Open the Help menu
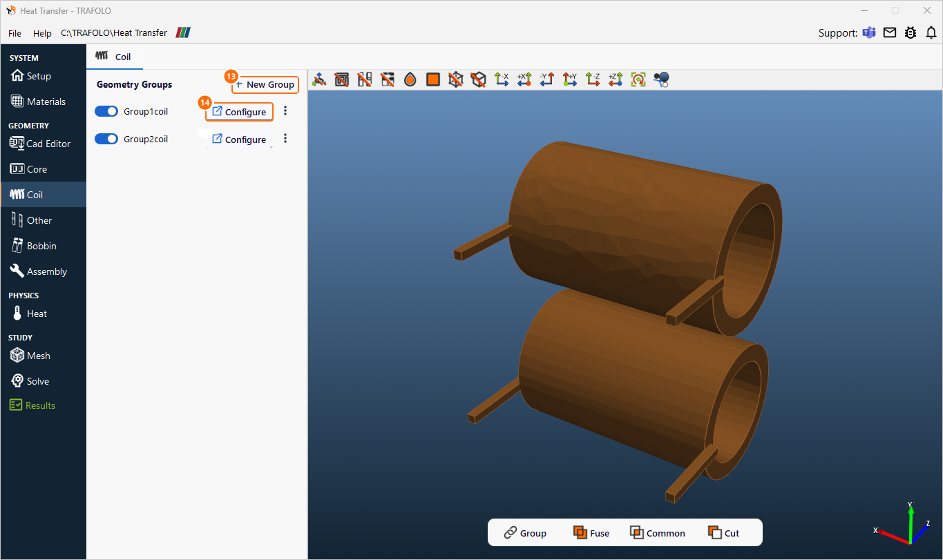 pyautogui.click(x=42, y=33)
